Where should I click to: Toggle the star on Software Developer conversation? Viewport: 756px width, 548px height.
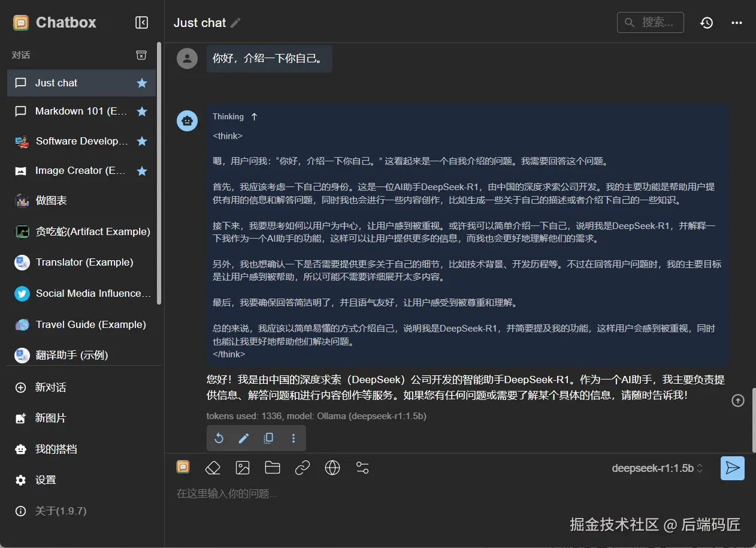click(142, 141)
